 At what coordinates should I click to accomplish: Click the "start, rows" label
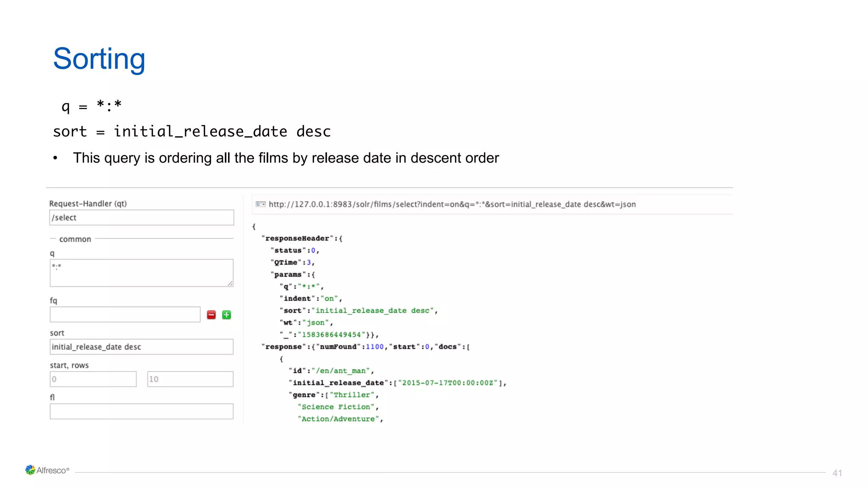coord(69,365)
